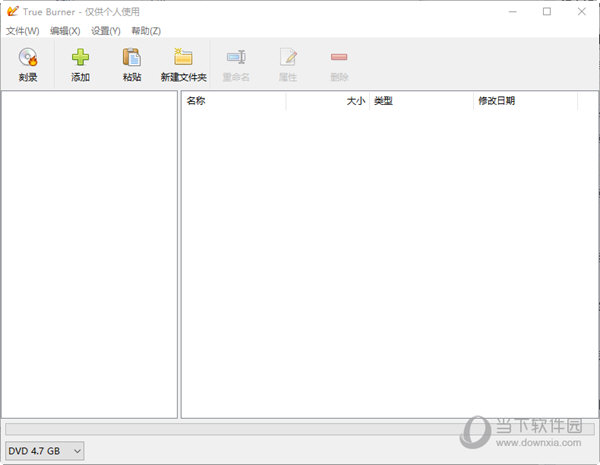Expand the DVD 4.7 GB disc size dropdown
The height and width of the screenshot is (465, 600).
click(45, 451)
